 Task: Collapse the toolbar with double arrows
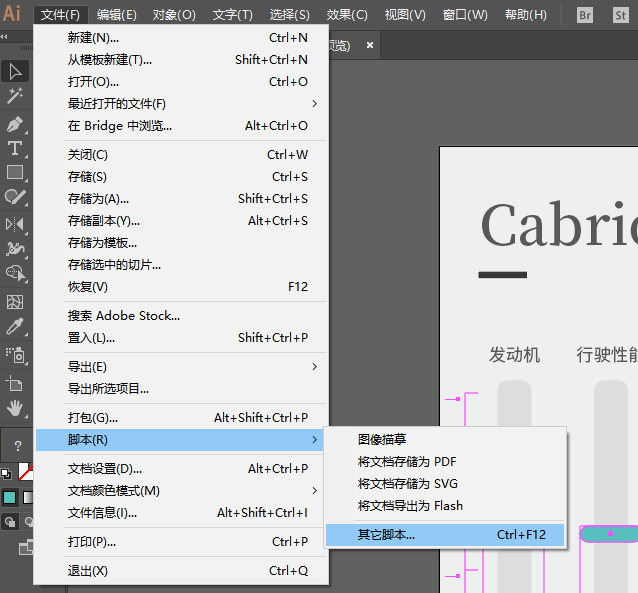pyautogui.click(x=4, y=37)
